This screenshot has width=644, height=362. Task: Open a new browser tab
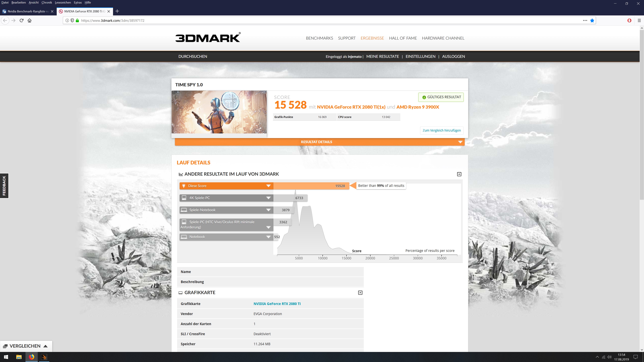(117, 11)
